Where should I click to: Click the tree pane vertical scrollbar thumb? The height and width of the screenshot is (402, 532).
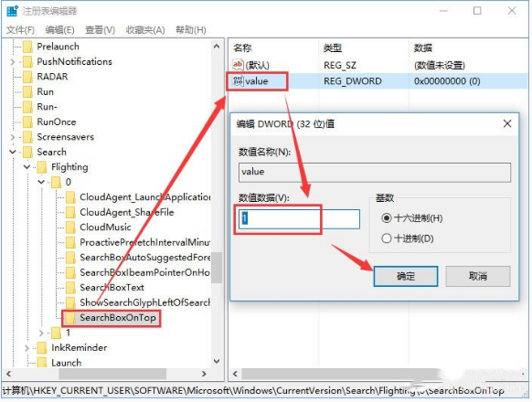click(x=217, y=268)
